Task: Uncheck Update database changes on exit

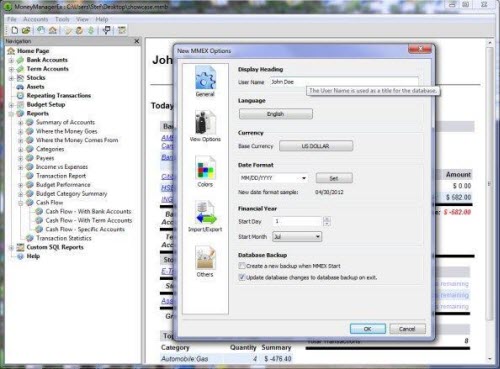Action: coord(242,277)
